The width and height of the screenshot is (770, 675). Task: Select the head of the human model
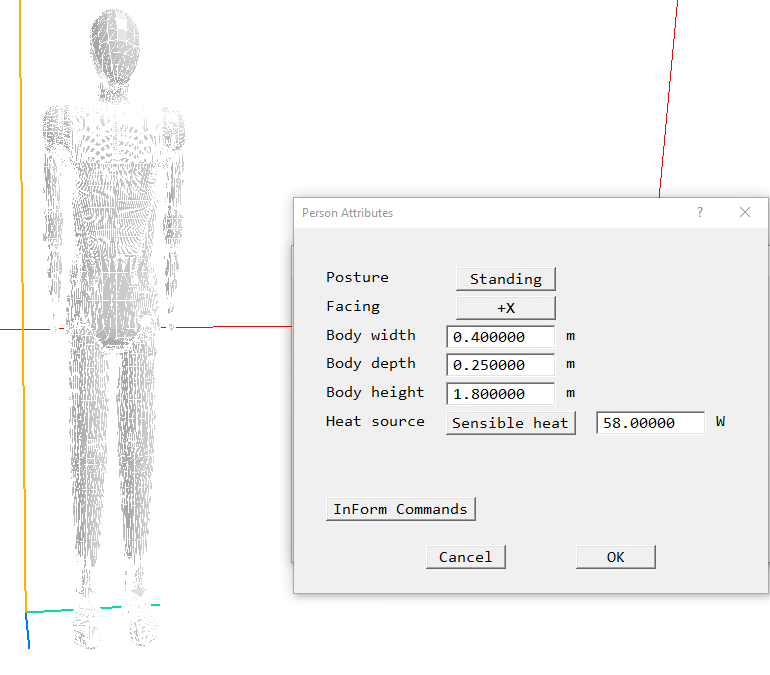click(x=113, y=45)
